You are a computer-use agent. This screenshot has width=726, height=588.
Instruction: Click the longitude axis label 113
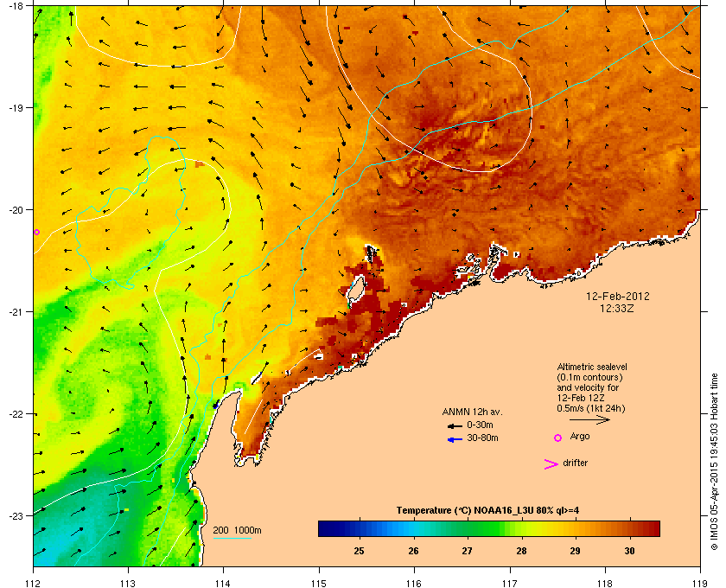128,583
